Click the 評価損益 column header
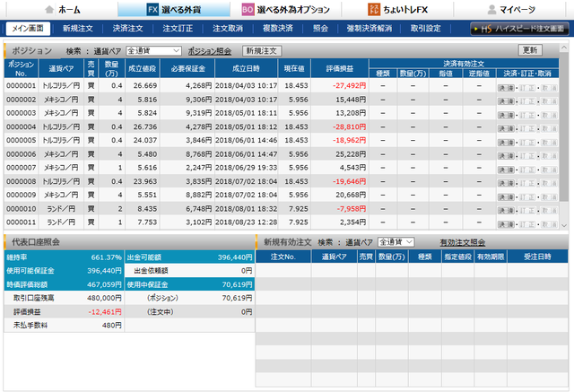 tap(340, 68)
